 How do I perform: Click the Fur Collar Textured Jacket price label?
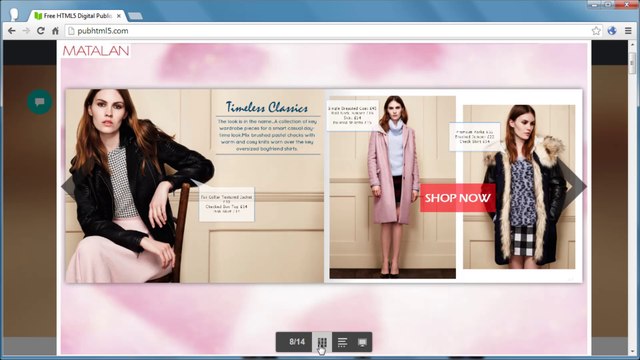[x=227, y=204]
